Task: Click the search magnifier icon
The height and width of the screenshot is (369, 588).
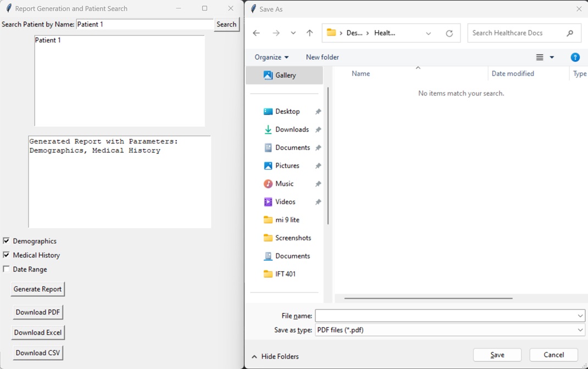Action: click(570, 33)
